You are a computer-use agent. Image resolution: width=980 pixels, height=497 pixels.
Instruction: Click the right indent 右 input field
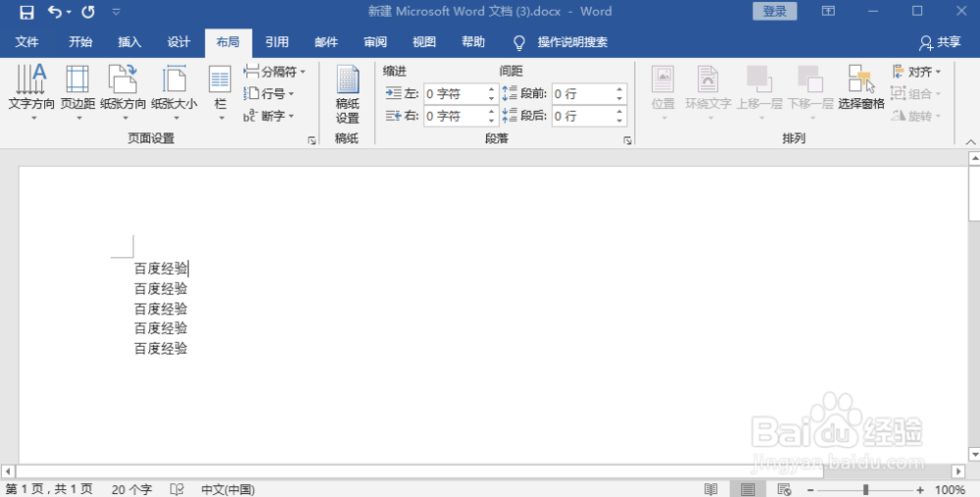tap(455, 116)
